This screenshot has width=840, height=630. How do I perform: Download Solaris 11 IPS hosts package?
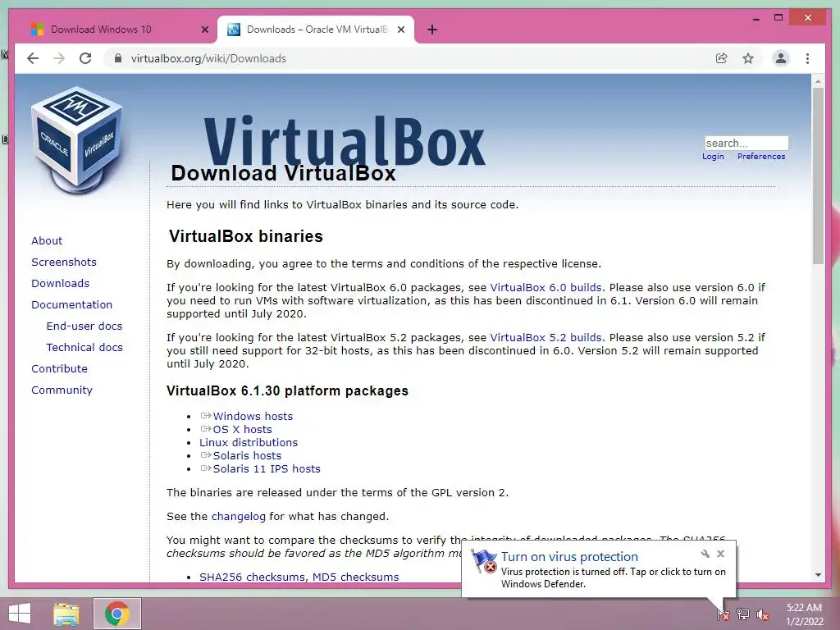267,468
